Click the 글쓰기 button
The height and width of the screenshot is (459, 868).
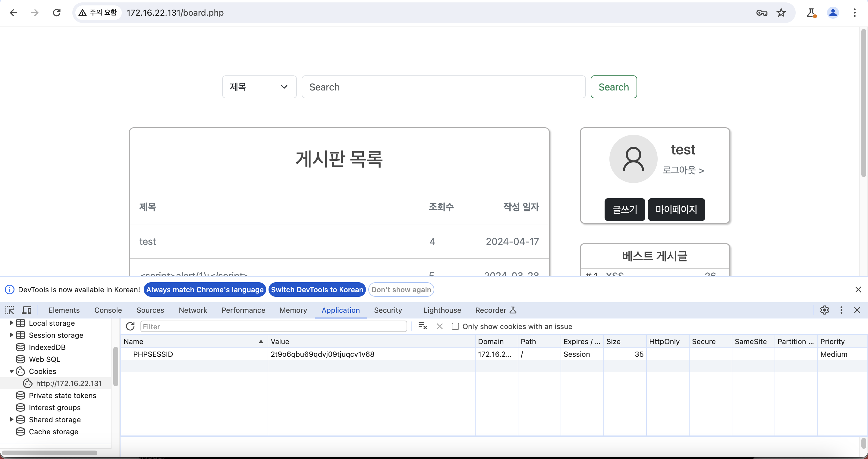click(624, 209)
